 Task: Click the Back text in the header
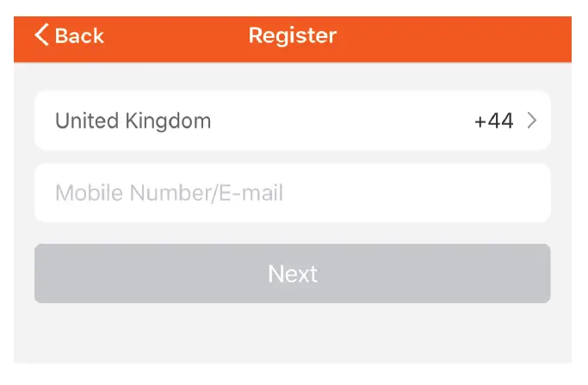(79, 35)
